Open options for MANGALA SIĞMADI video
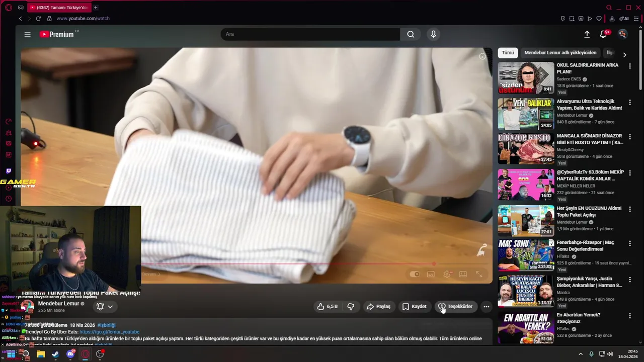Image resolution: width=644 pixels, height=362 pixels. point(629,137)
